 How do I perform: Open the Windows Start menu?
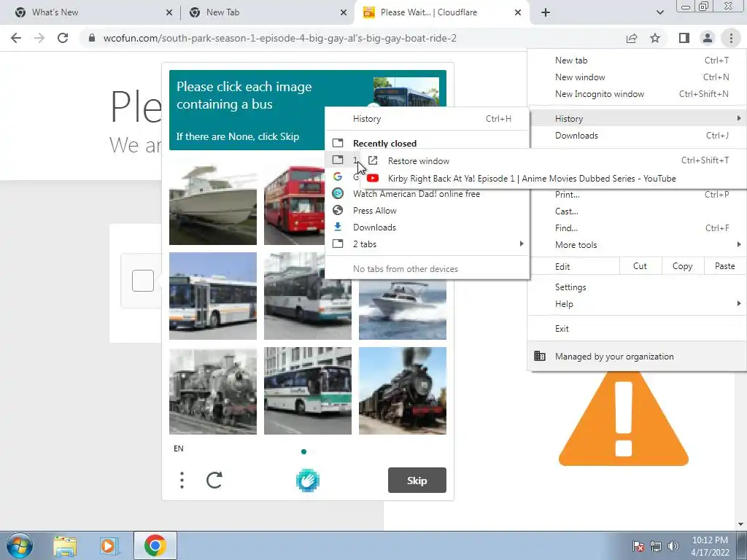coord(20,545)
